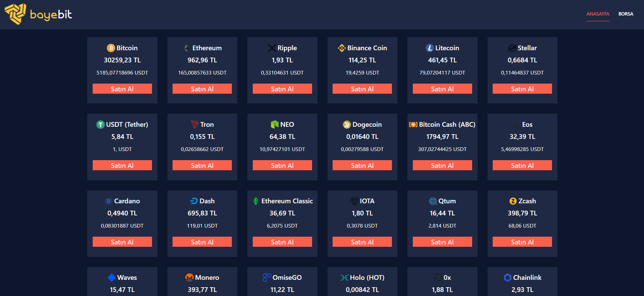Viewport: 644px width, 296px height.
Task: Click the Waves blue diamond icon
Action: pyautogui.click(x=112, y=278)
